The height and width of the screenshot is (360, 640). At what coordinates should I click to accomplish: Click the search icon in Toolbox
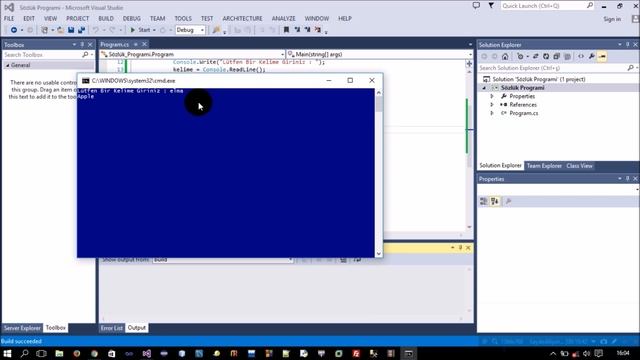pyautogui.click(x=85, y=55)
